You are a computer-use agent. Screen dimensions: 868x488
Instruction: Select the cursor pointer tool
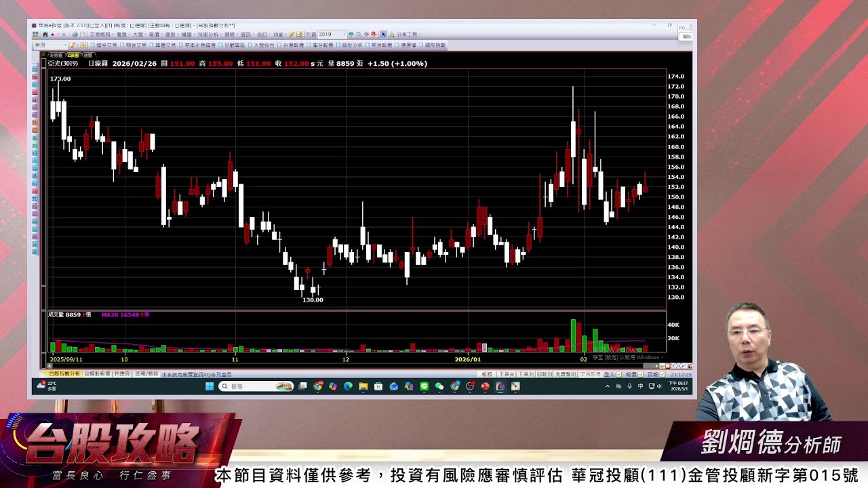pyautogui.click(x=383, y=34)
